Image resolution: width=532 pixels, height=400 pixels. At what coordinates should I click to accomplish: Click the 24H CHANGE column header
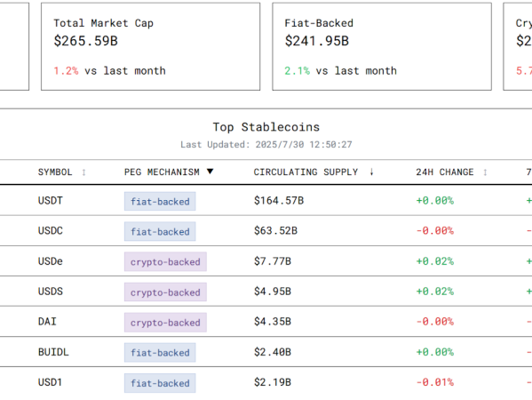[x=444, y=172]
